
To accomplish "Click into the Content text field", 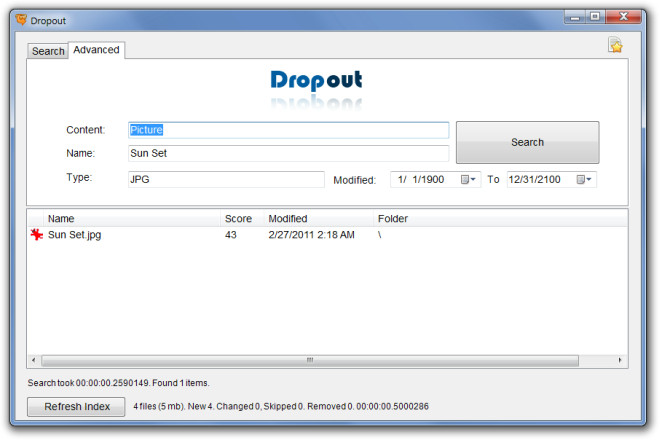I will tap(288, 130).
